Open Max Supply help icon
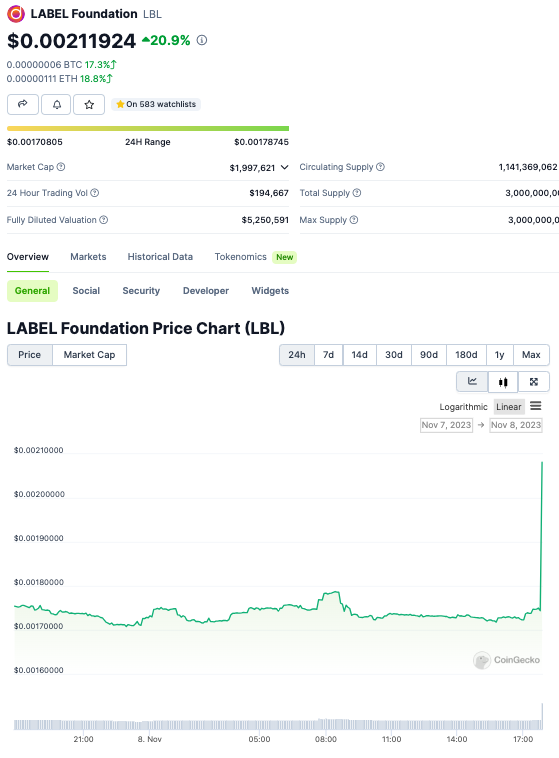The width and height of the screenshot is (559, 758). coord(354,220)
